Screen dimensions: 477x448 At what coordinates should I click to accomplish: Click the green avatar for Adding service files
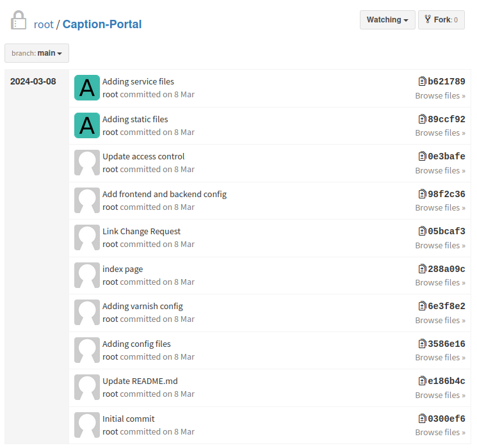pos(87,88)
